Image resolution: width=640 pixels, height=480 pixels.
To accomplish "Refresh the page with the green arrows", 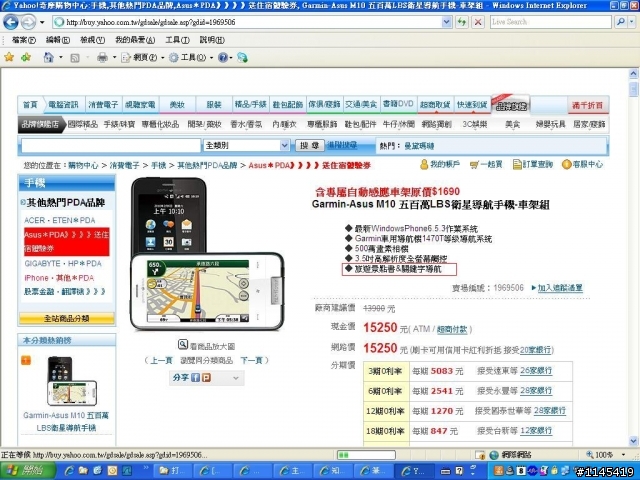I will coord(462,22).
